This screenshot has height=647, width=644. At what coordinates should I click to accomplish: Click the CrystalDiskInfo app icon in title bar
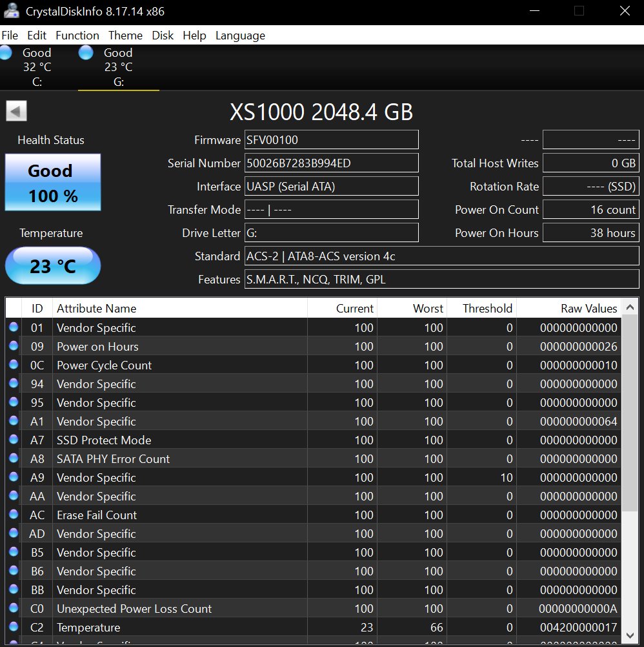pyautogui.click(x=11, y=11)
